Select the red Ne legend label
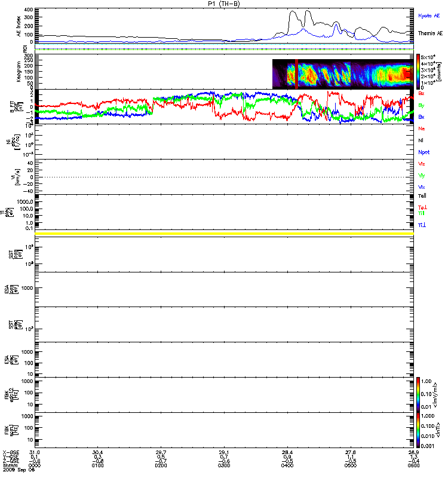 [x=422, y=128]
